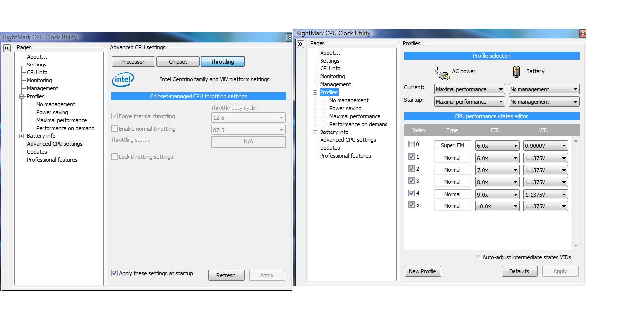Select Management in right window tree
Image resolution: width=644 pixels, height=329 pixels.
tap(335, 84)
